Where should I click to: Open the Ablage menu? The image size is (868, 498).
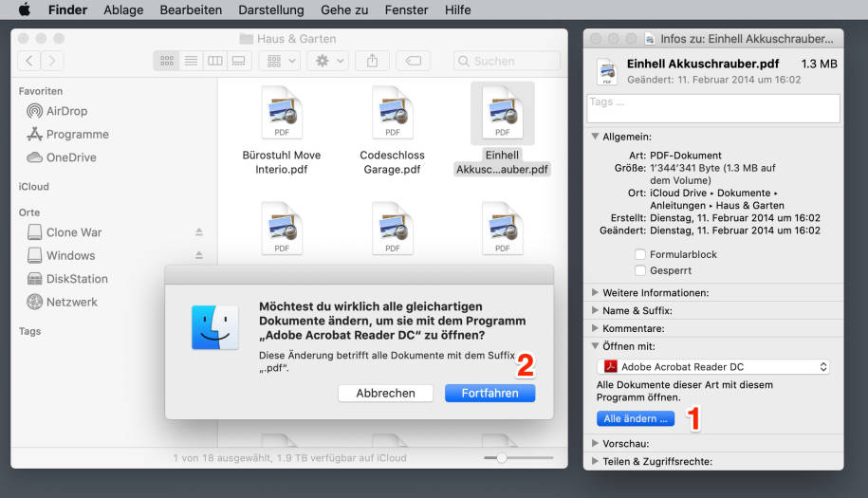pos(123,9)
